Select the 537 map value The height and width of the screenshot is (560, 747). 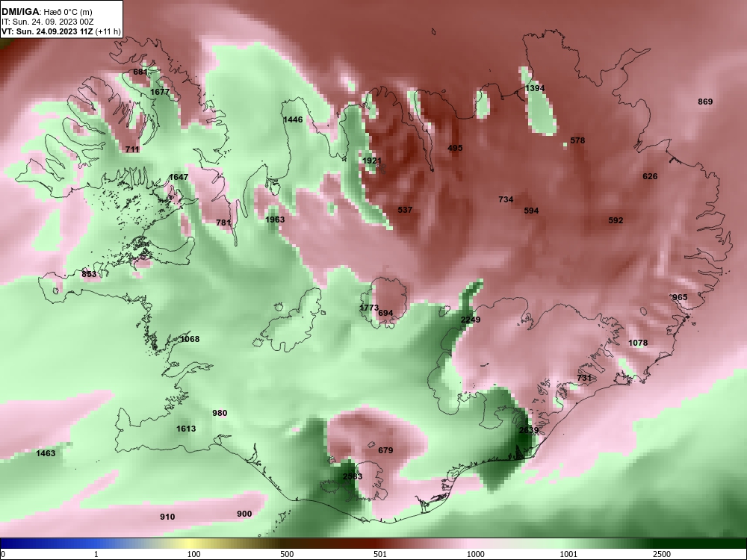pyautogui.click(x=405, y=210)
